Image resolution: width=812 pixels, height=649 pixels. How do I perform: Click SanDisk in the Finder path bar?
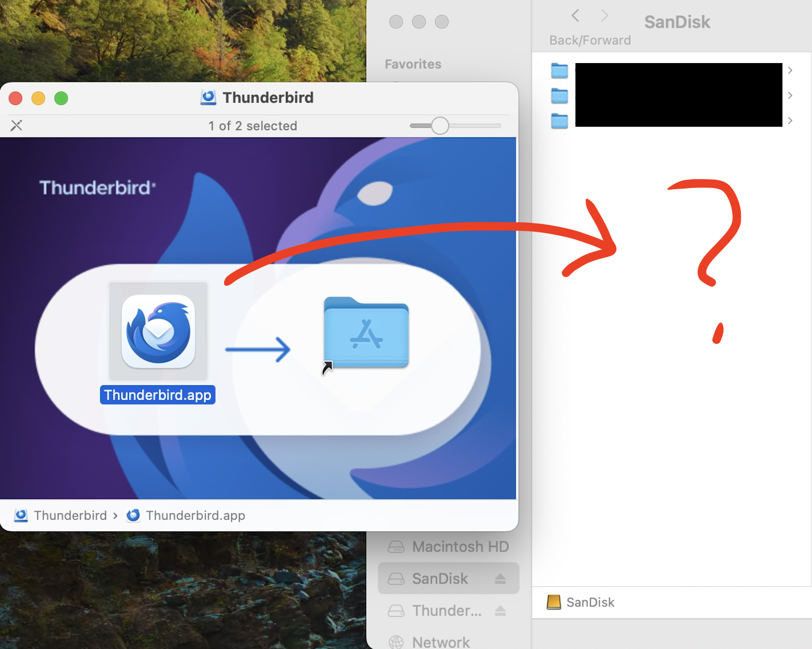pyautogui.click(x=581, y=602)
